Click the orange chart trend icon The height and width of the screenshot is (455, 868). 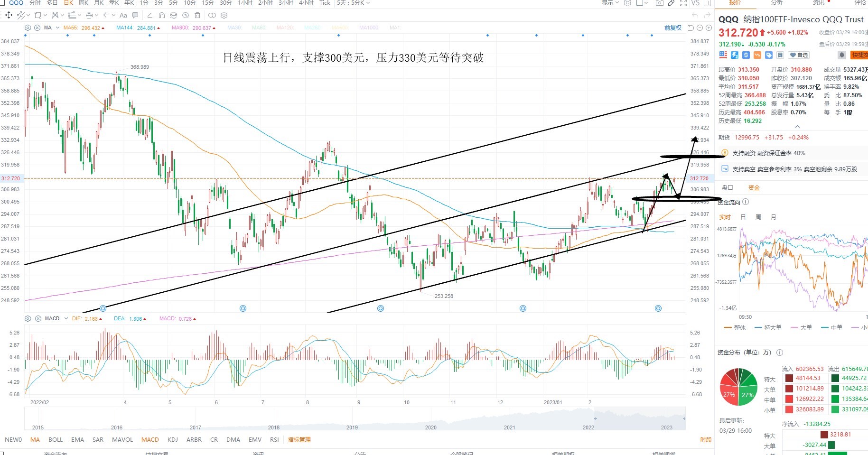(757, 55)
